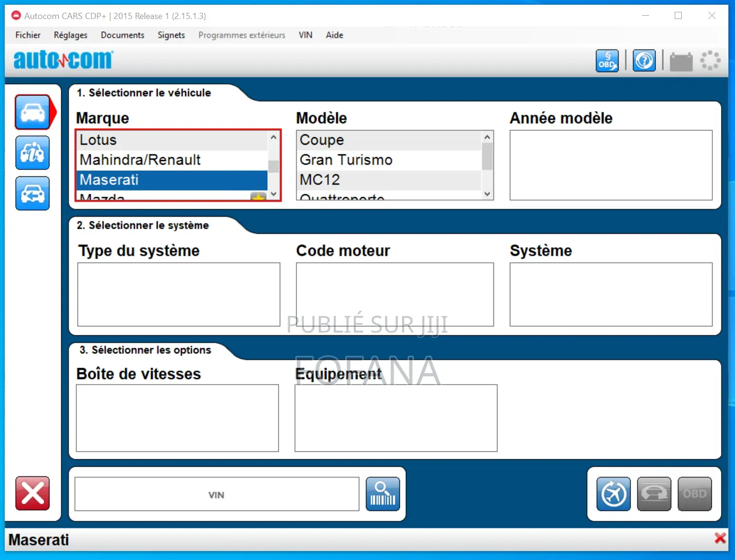Viewport: 735px width, 560px height.
Task: Click the Equipement list box
Action: tap(396, 418)
